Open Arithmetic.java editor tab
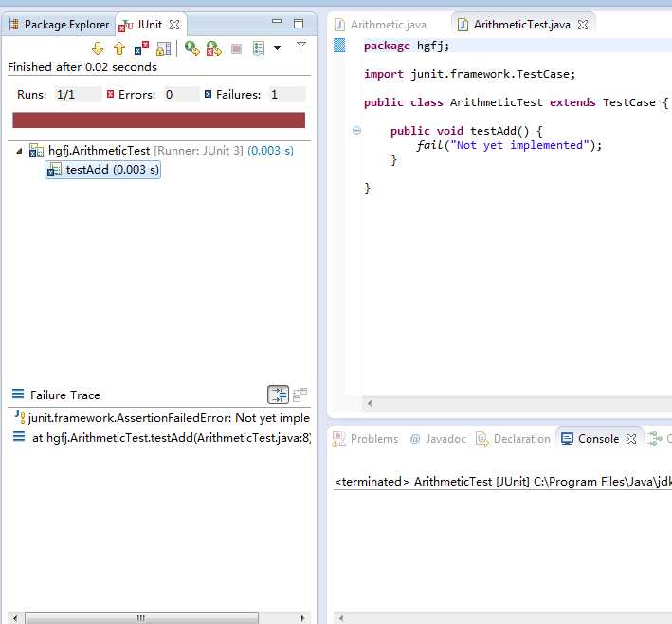This screenshot has height=624, width=672. point(380,25)
